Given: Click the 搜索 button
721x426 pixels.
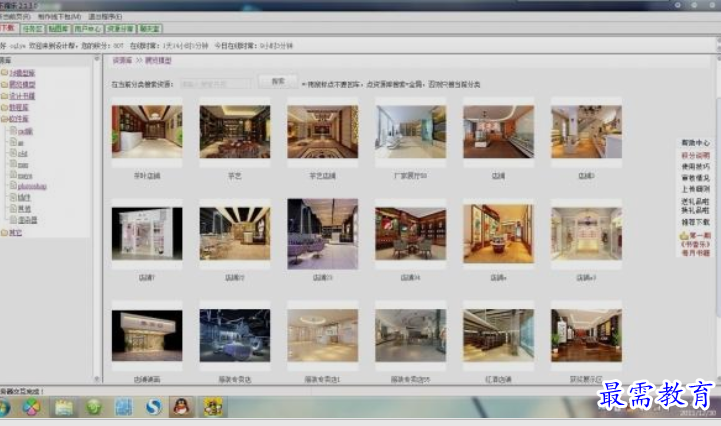Looking at the screenshot, I should (x=277, y=82).
